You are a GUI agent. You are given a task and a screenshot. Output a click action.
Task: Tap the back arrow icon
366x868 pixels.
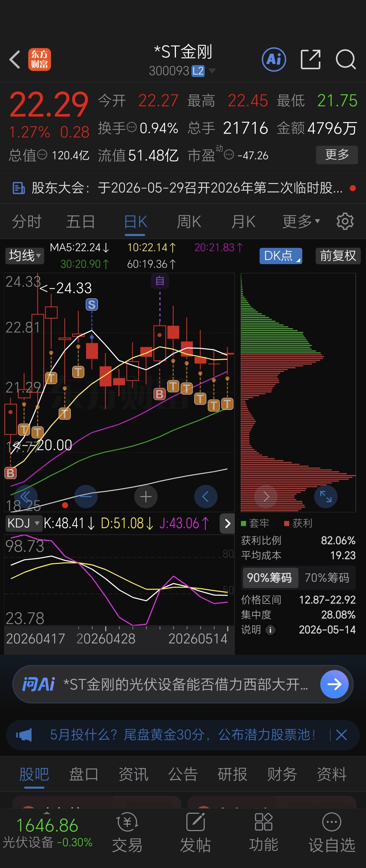click(x=15, y=60)
